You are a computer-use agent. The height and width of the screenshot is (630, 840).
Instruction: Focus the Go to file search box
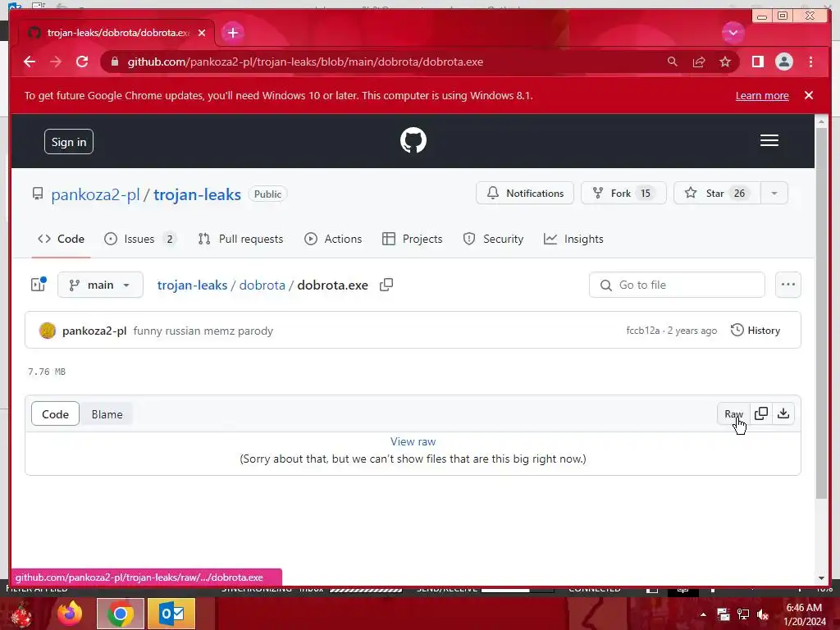[677, 285]
